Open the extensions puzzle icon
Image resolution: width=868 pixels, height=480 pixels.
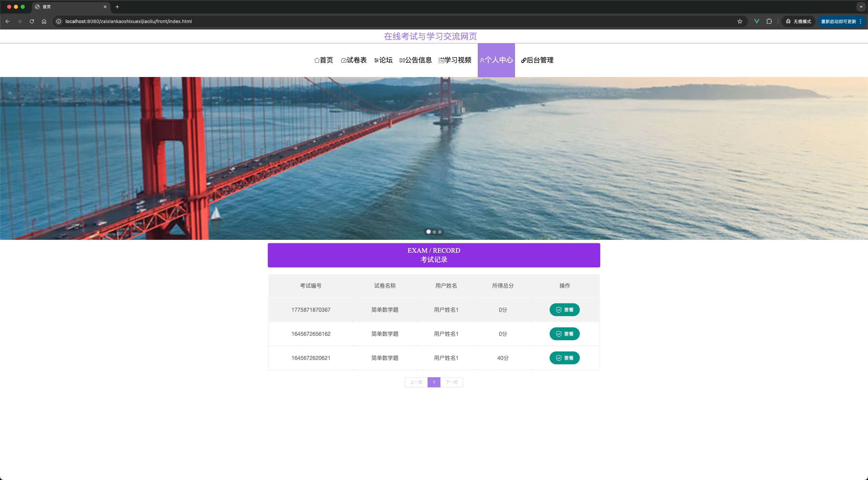coord(769,21)
